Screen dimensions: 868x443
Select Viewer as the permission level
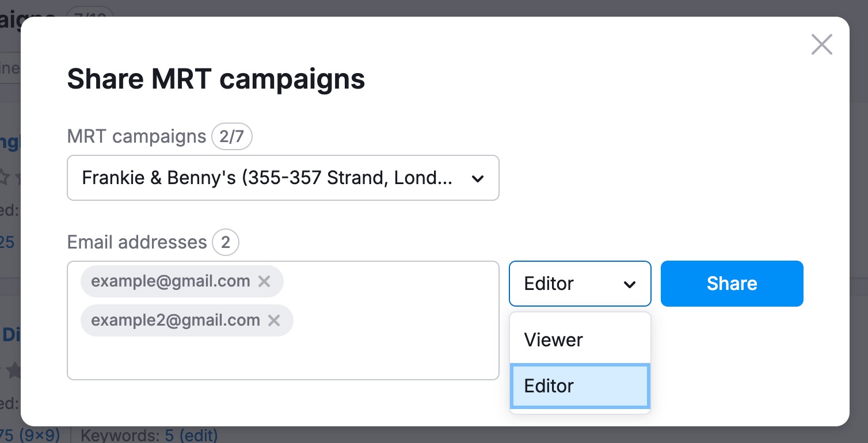553,340
